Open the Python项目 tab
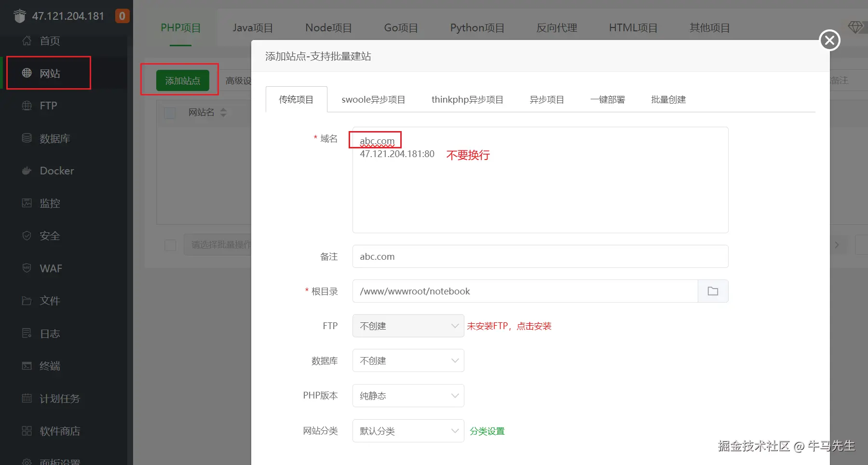This screenshot has width=868, height=465. pyautogui.click(x=477, y=28)
